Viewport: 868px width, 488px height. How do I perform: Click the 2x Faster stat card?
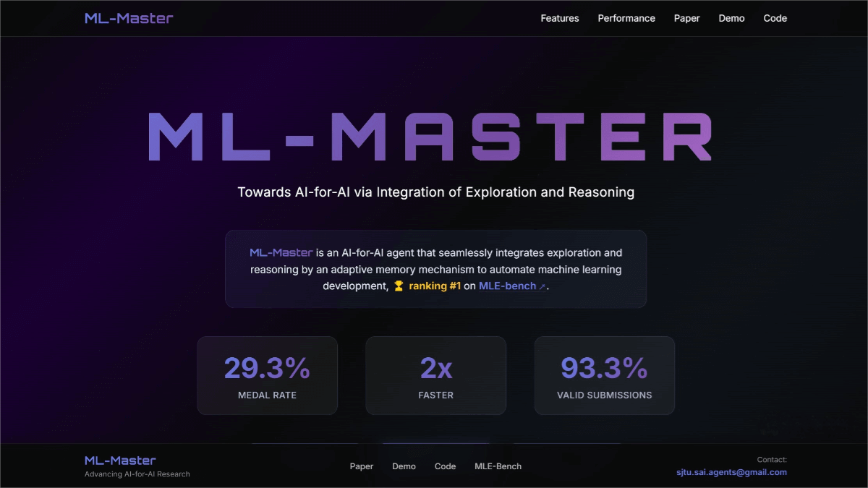[435, 375]
